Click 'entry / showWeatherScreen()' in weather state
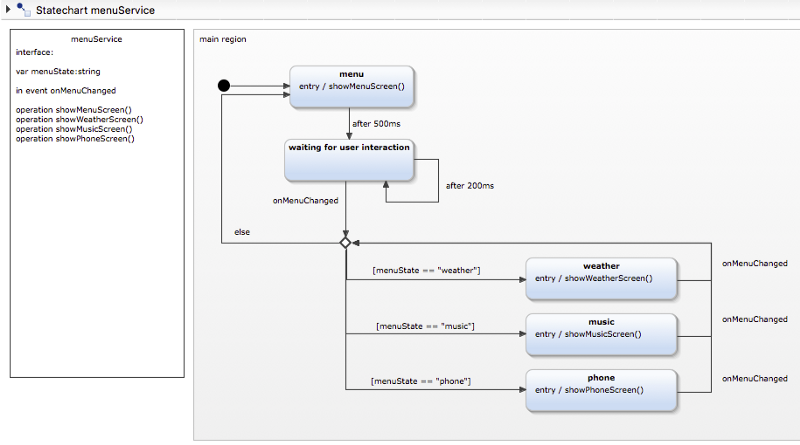800x445 pixels. pos(593,279)
